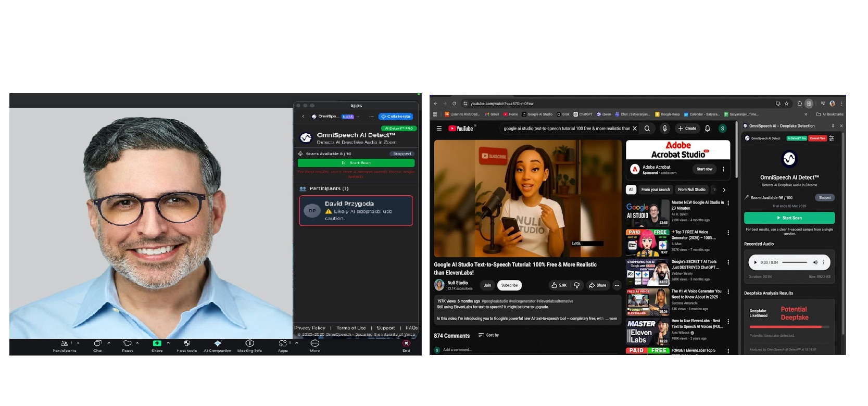This screenshot has height=406, width=868.
Task: Open the Zoom Chat panel
Action: [x=97, y=344]
